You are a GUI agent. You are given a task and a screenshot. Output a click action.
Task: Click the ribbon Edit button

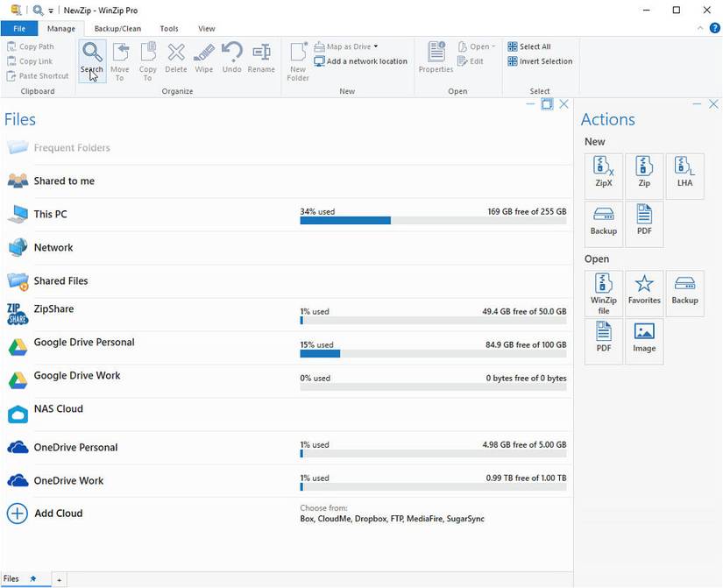[471, 61]
